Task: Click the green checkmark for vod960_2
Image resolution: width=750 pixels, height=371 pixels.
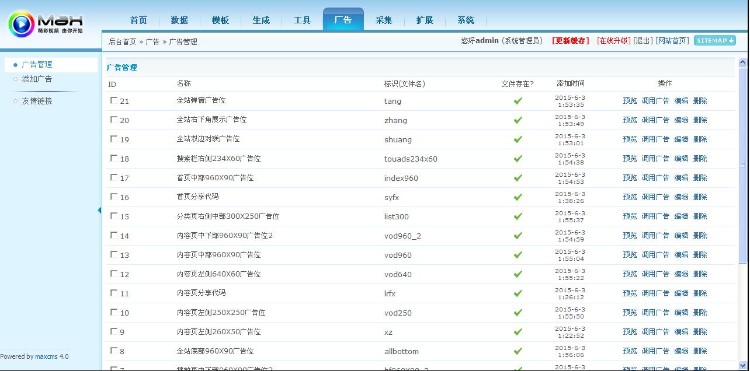Action: (518, 236)
